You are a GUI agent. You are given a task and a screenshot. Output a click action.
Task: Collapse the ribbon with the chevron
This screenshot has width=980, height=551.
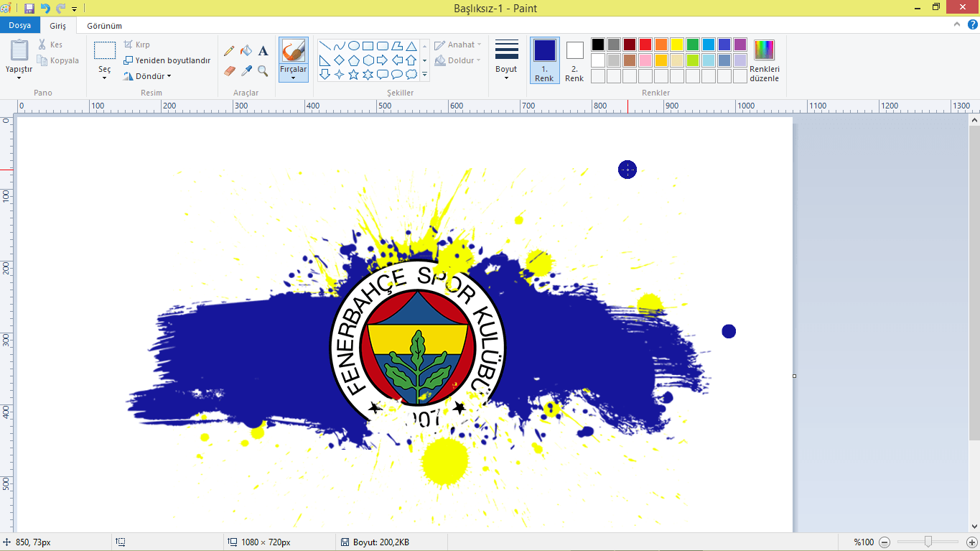coord(958,25)
